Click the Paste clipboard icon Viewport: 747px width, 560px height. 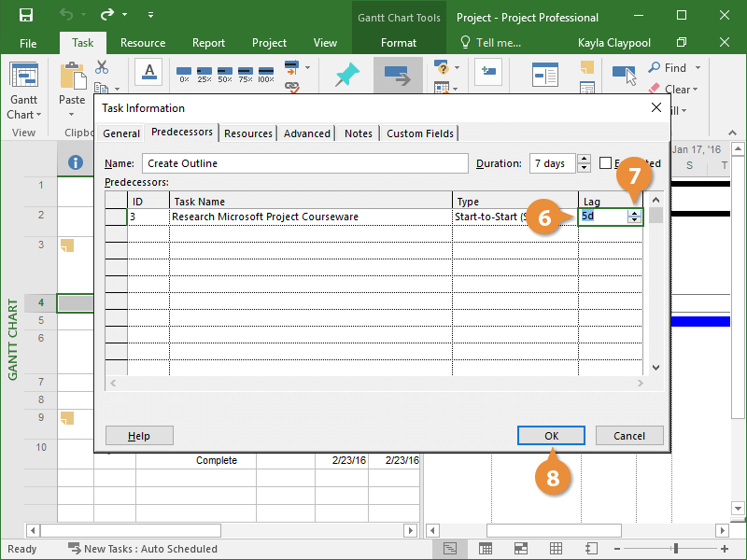coord(72,77)
